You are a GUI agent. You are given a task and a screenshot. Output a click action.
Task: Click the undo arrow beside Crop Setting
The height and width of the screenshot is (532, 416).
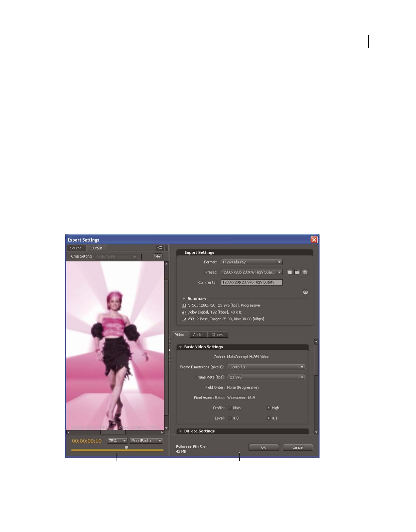click(x=158, y=257)
